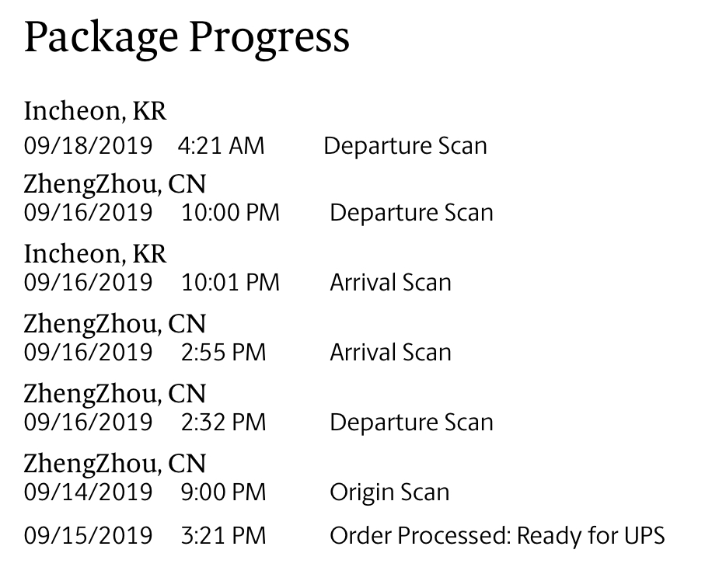The width and height of the screenshot is (726, 588).
Task: Click the 4:21 AM timestamp
Action: [221, 146]
